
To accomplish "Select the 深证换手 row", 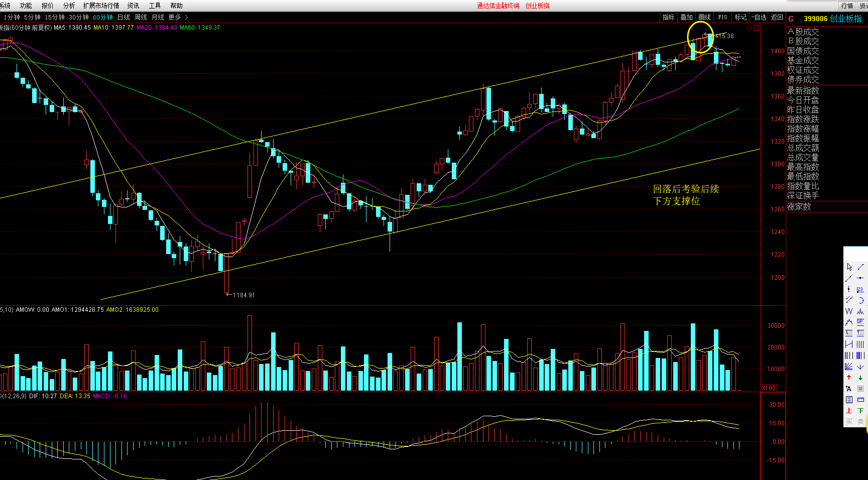I will (803, 195).
